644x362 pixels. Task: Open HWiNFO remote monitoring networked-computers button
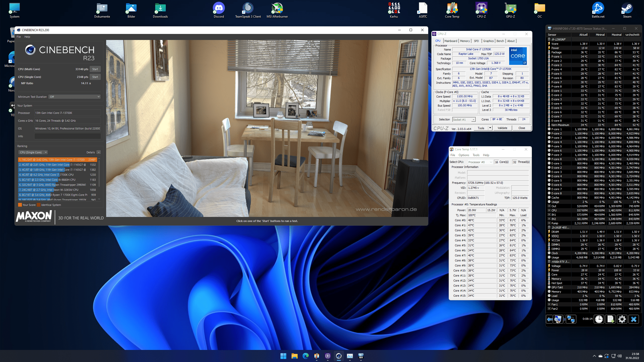[x=571, y=319]
